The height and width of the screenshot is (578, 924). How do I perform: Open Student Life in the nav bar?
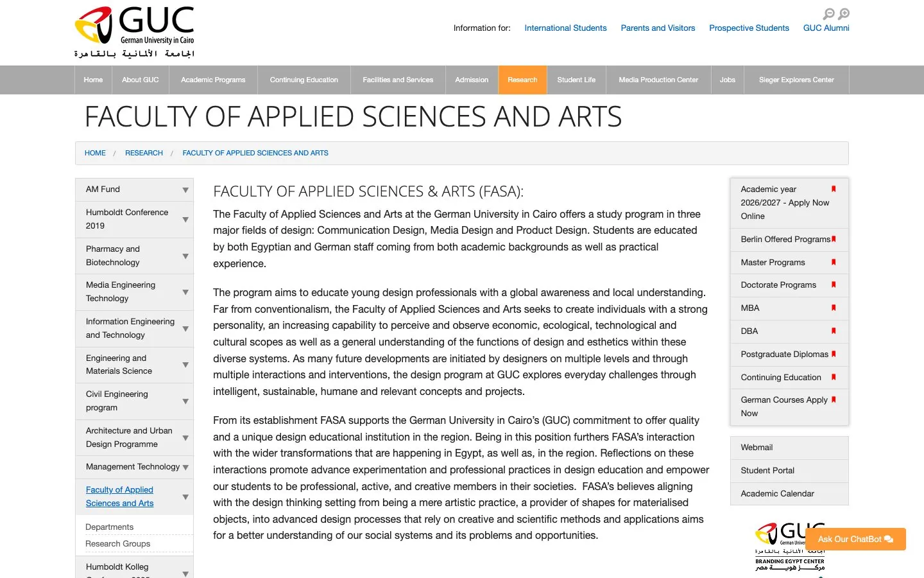(x=576, y=80)
